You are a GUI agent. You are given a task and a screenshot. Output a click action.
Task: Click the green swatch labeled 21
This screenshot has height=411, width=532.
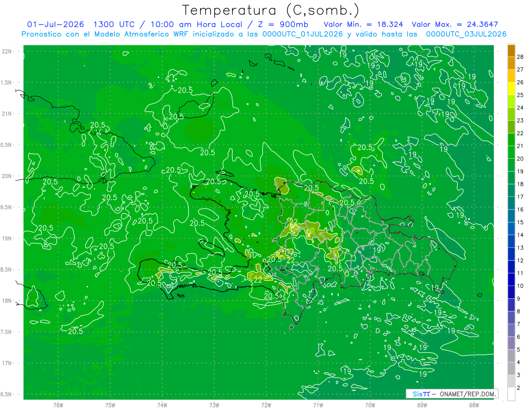click(x=511, y=140)
